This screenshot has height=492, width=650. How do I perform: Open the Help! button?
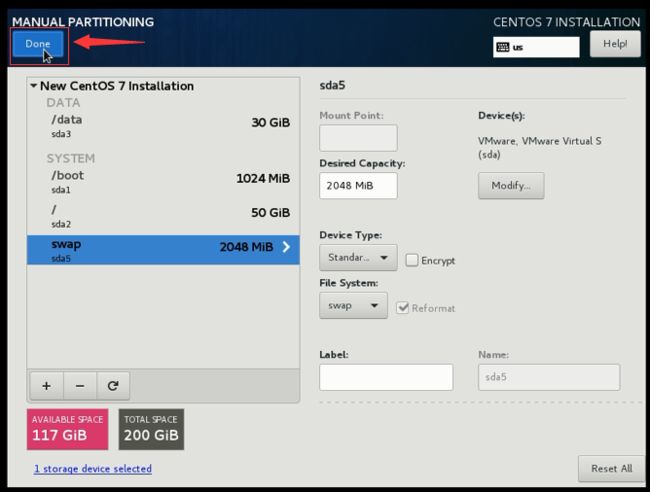point(615,44)
